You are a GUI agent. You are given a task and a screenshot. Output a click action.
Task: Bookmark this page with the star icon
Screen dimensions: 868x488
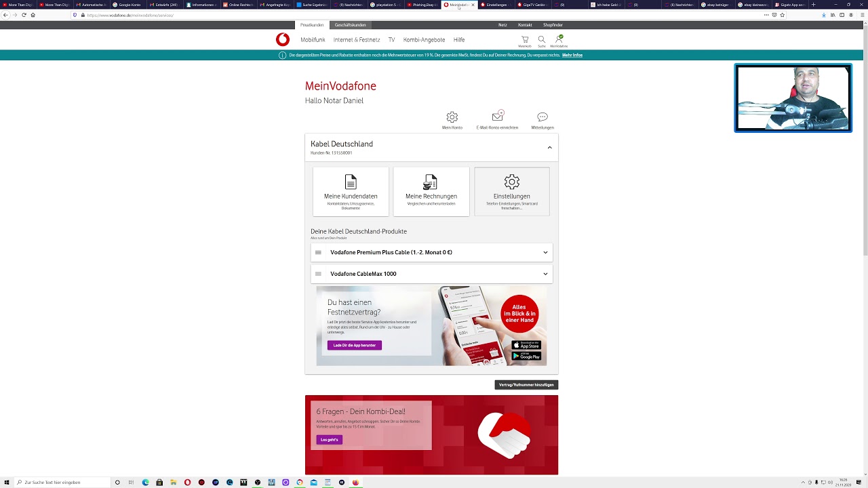tap(782, 15)
